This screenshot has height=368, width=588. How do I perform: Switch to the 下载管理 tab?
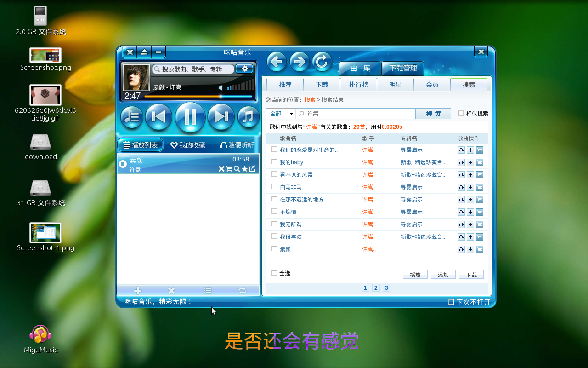click(x=403, y=69)
